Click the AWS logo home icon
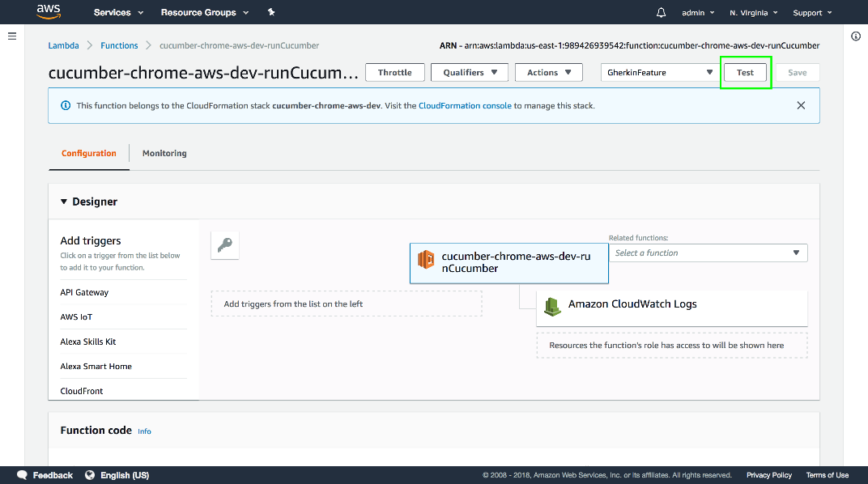Image resolution: width=868 pixels, height=484 pixels. click(x=48, y=12)
